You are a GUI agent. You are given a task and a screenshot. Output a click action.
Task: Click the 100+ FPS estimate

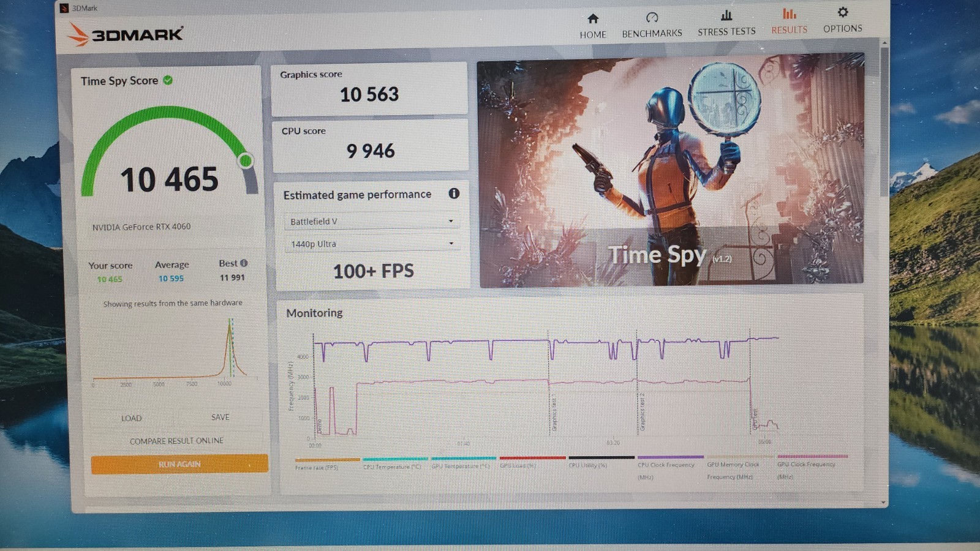click(x=374, y=271)
